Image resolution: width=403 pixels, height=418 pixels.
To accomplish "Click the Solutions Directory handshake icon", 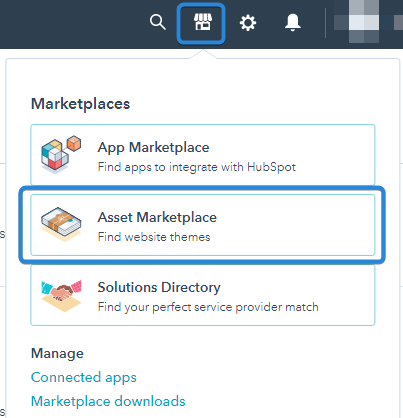I will click(x=62, y=295).
